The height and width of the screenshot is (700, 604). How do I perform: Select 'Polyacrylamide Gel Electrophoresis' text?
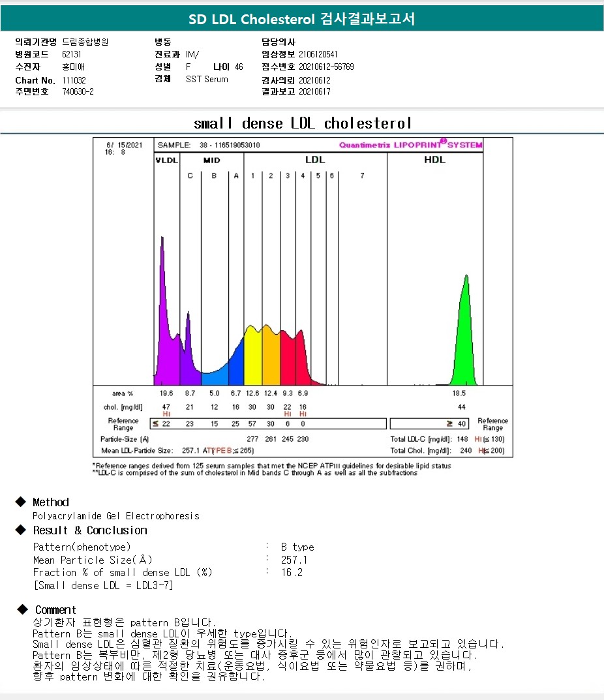(116, 516)
